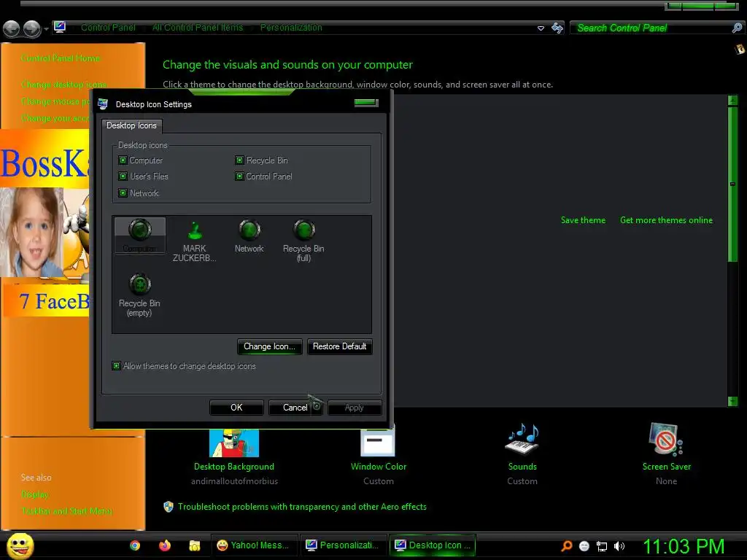This screenshot has height=560, width=747.
Task: Toggle the Computer checkbox
Action: [x=123, y=160]
